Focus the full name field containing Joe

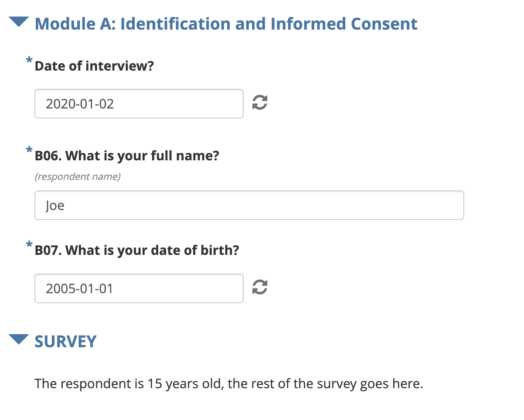click(x=249, y=205)
